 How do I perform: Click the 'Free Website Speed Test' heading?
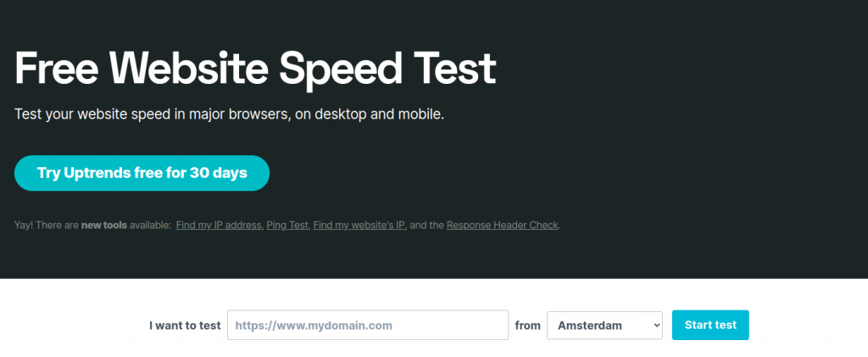(254, 69)
